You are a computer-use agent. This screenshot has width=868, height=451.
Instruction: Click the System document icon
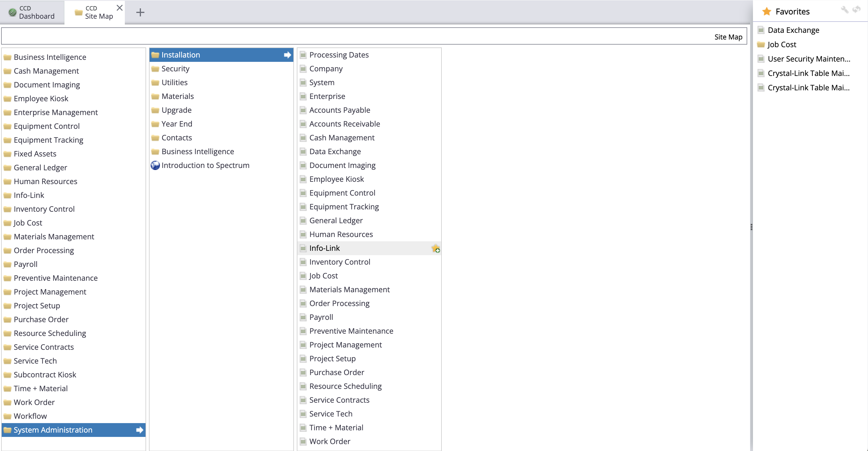[303, 83]
